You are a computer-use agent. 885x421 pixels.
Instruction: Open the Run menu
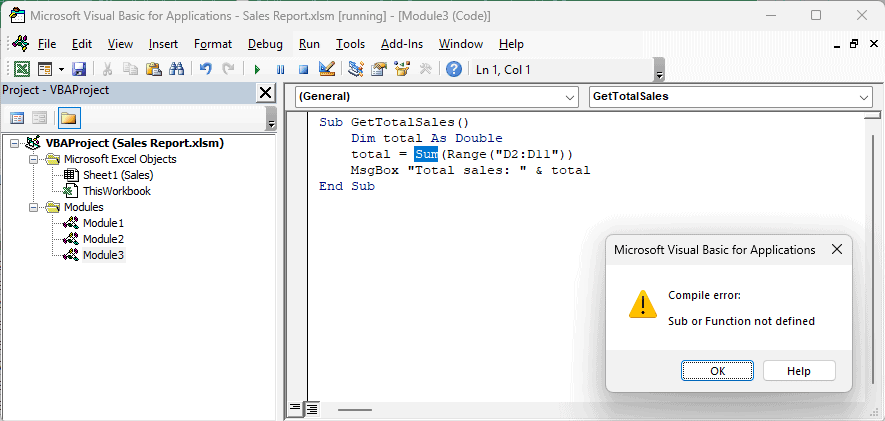click(309, 44)
